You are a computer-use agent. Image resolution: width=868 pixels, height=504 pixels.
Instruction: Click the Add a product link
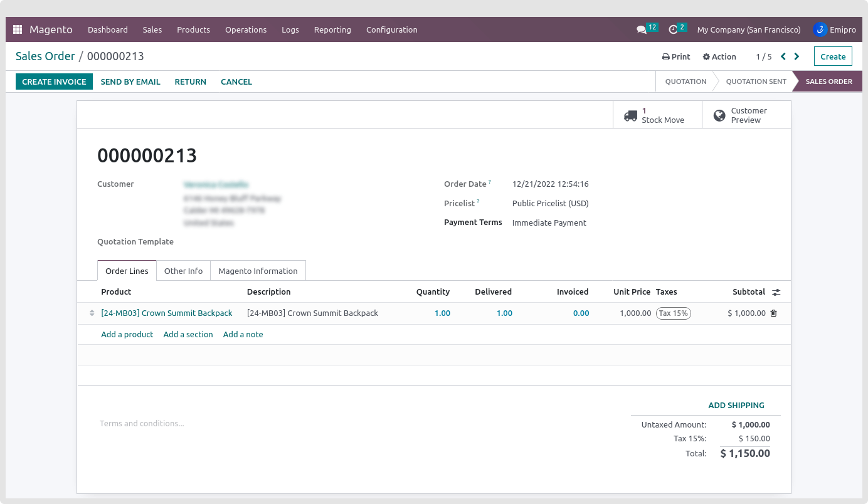point(127,335)
